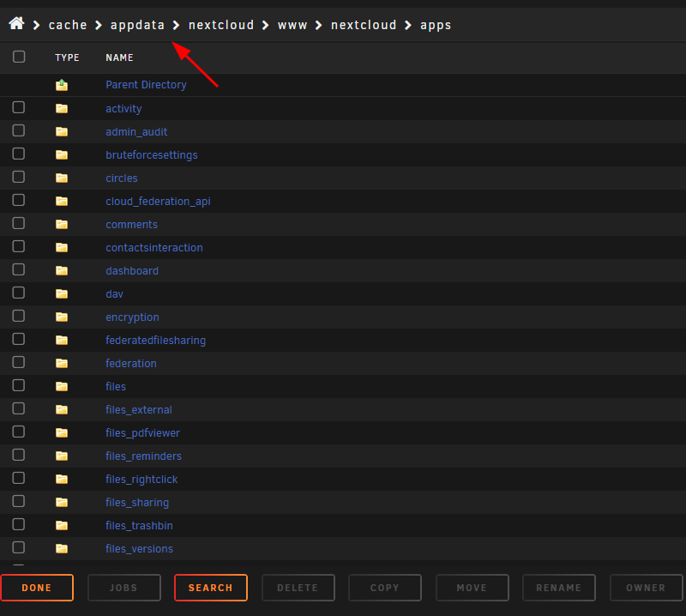686x616 pixels.
Task: Click the folder icon for files_versions
Action: 62,548
